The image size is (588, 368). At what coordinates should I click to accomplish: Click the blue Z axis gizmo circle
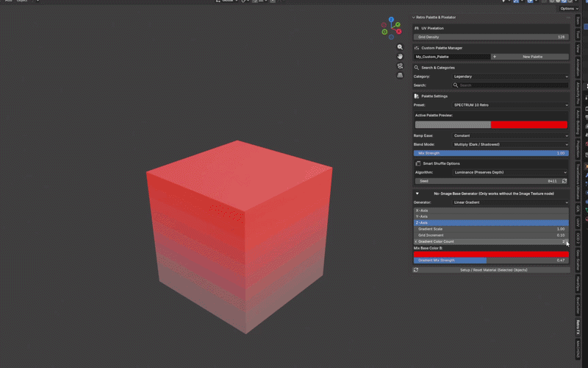coord(391,19)
